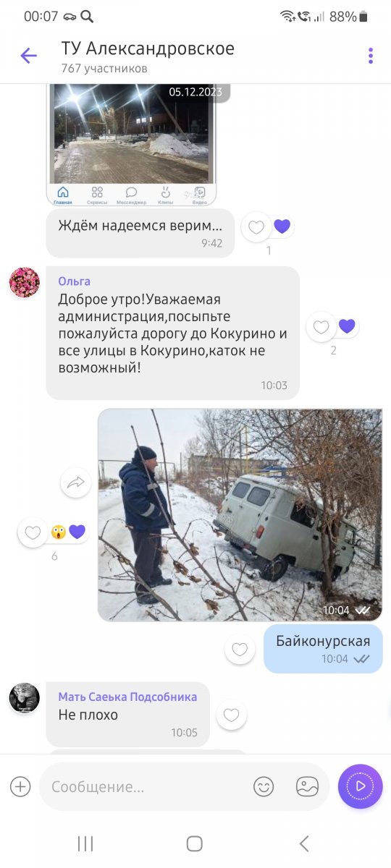Like Ольга's message about Кокурино
Image resolution: width=391 pixels, height=868 pixels.
click(x=321, y=327)
